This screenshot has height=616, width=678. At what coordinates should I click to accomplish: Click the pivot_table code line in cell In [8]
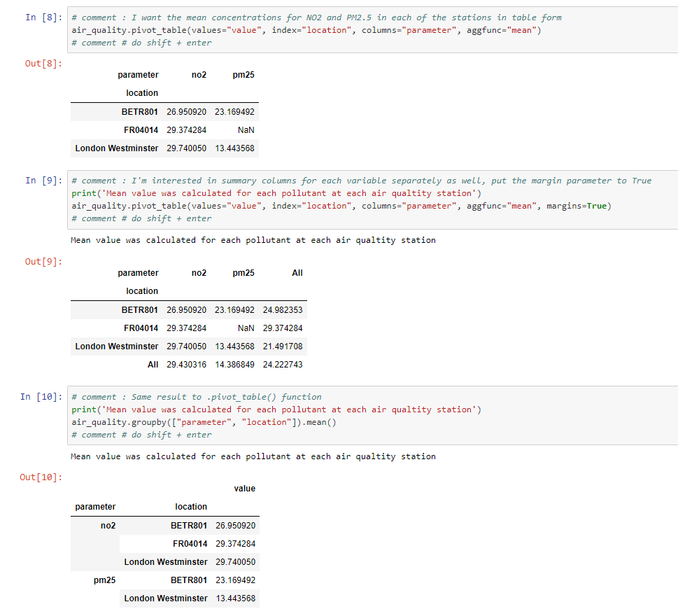point(306,30)
